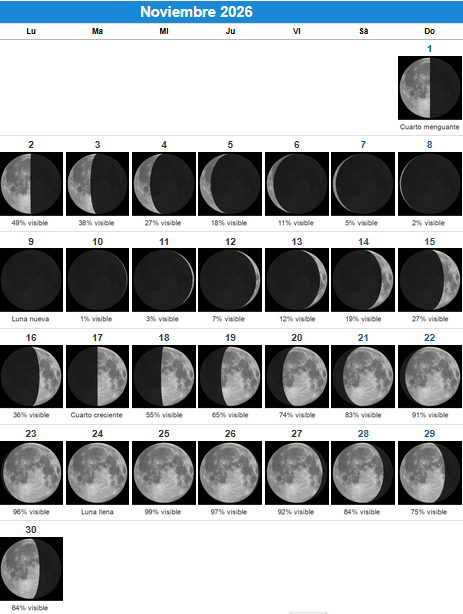Open the moon image for Friday 13
Viewport: 463px width, 614px height.
tap(297, 280)
